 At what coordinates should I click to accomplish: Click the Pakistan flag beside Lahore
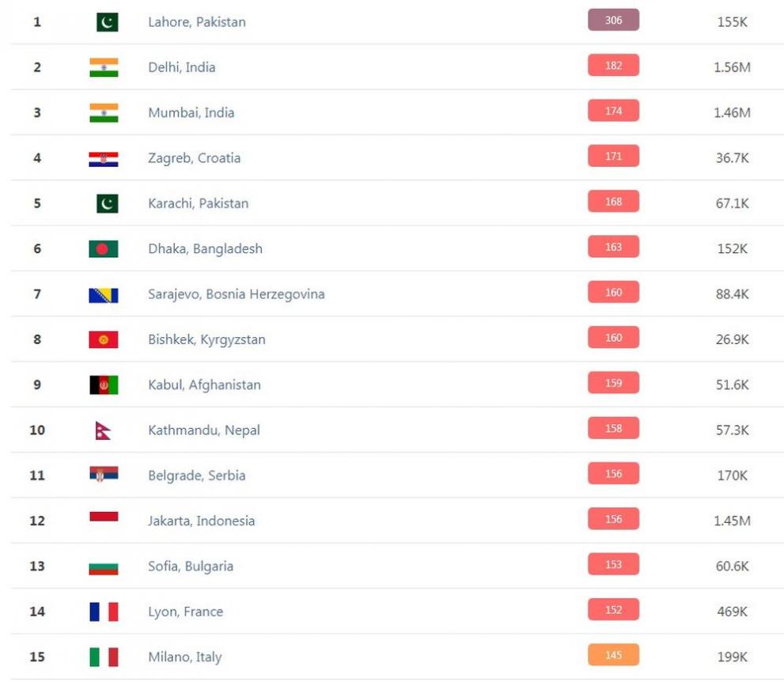pos(107,22)
